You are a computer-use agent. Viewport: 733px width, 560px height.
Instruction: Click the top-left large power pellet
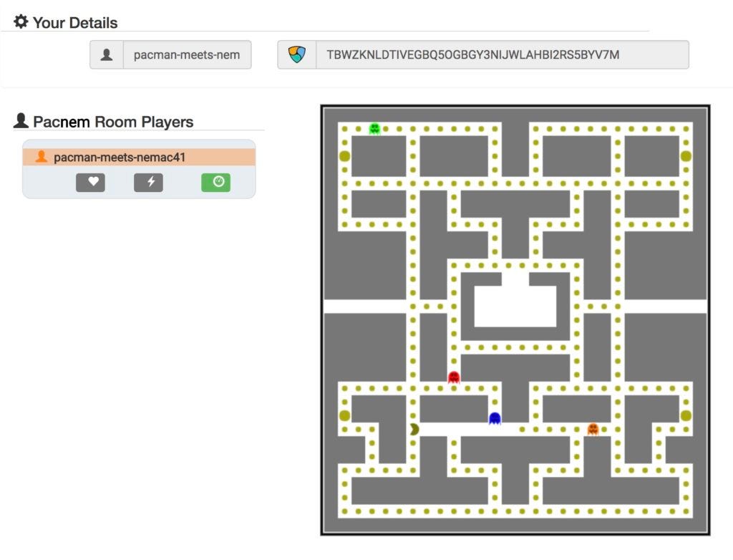[x=344, y=156]
